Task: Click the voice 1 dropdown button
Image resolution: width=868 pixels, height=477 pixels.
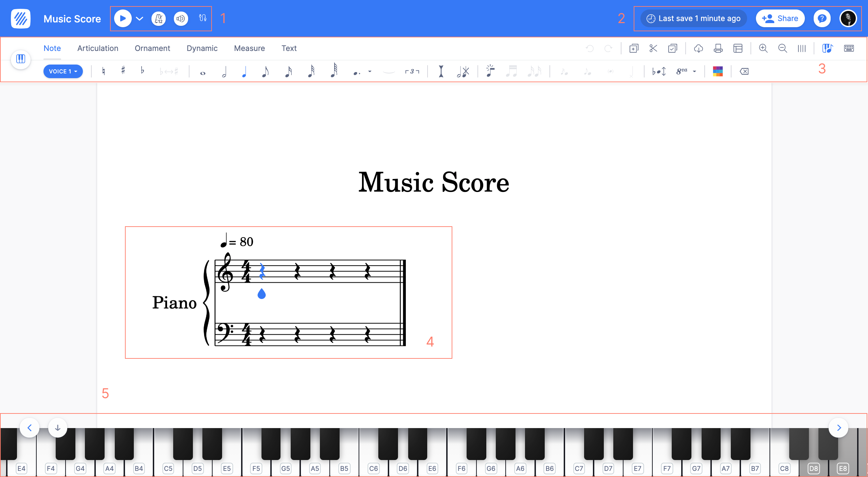Action: point(62,72)
